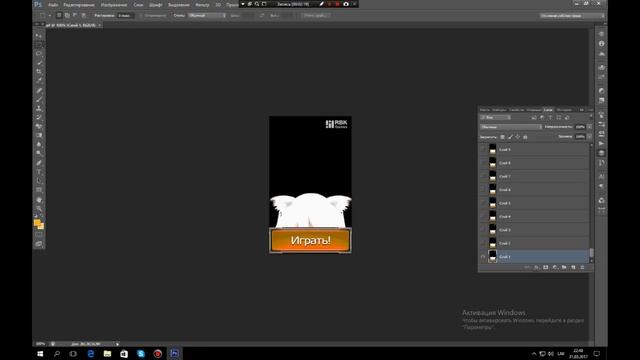The image size is (640, 360).
Task: Click the delete layer trash icon
Action: click(x=582, y=267)
